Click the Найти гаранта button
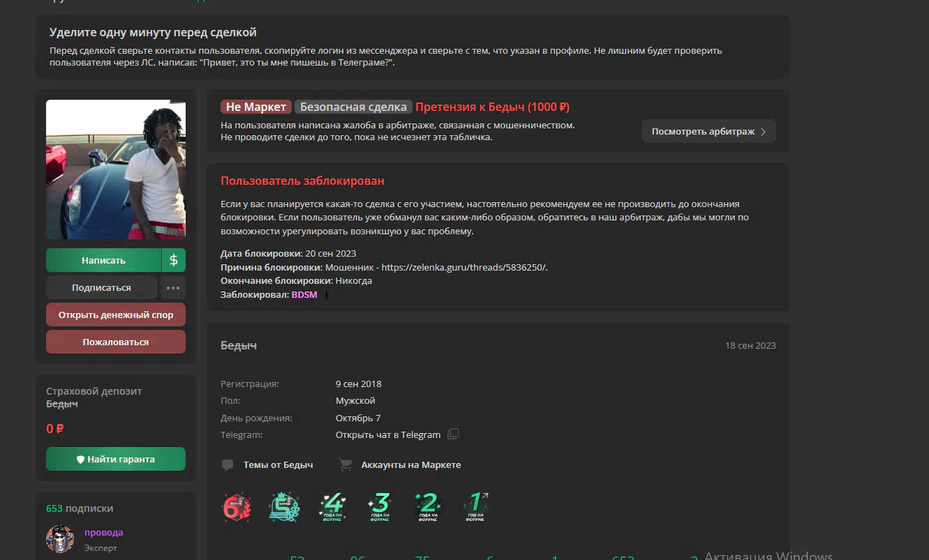Screen dimensions: 929x560 [x=116, y=459]
